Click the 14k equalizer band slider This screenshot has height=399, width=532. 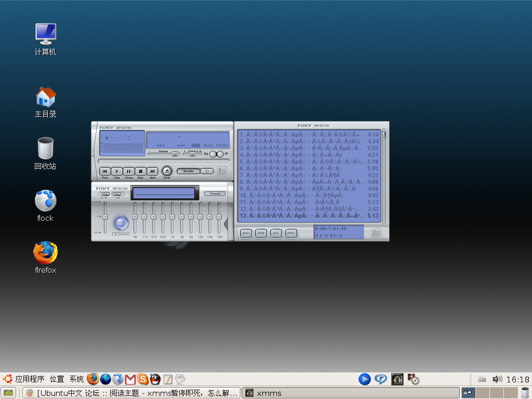(x=210, y=218)
